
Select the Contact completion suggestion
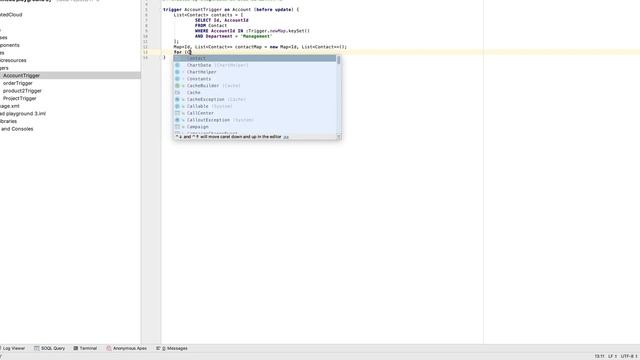[255, 58]
